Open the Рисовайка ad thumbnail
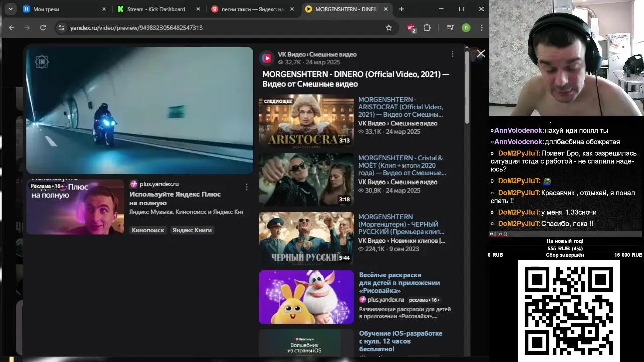The height and width of the screenshot is (362, 644). pyautogui.click(x=306, y=297)
